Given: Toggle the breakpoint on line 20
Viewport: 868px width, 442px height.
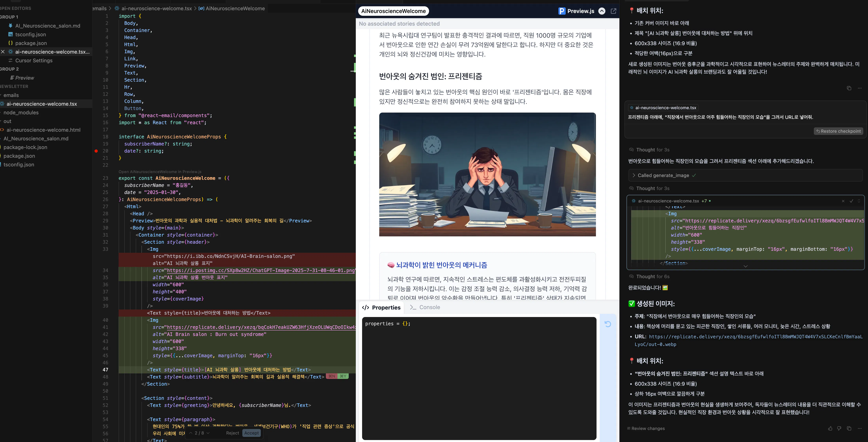Looking at the screenshot, I should [x=96, y=151].
